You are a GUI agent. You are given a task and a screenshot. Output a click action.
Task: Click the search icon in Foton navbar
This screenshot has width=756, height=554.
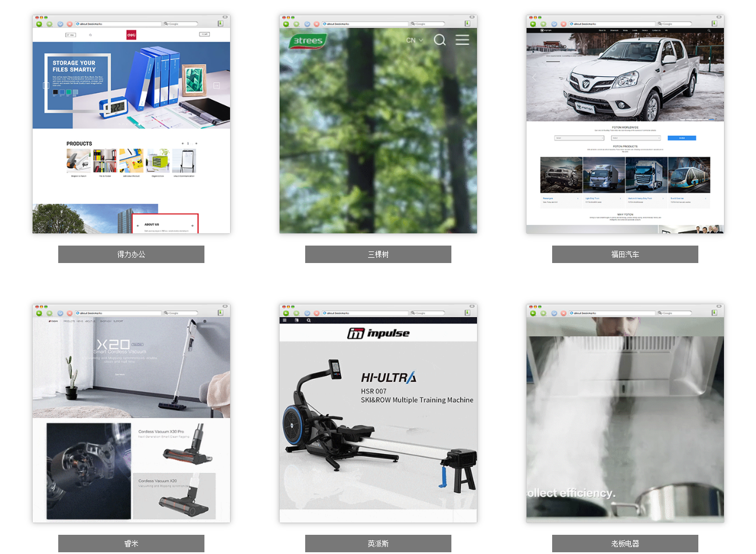709,30
